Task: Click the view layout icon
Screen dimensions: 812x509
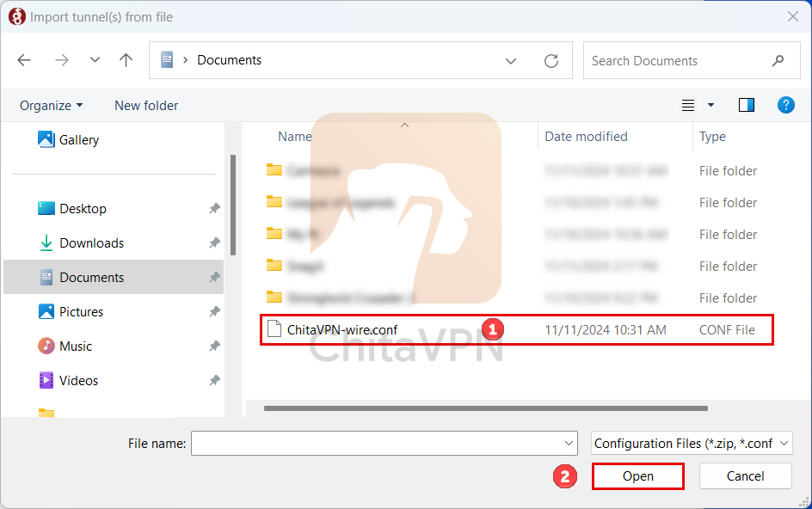Action: (688, 105)
